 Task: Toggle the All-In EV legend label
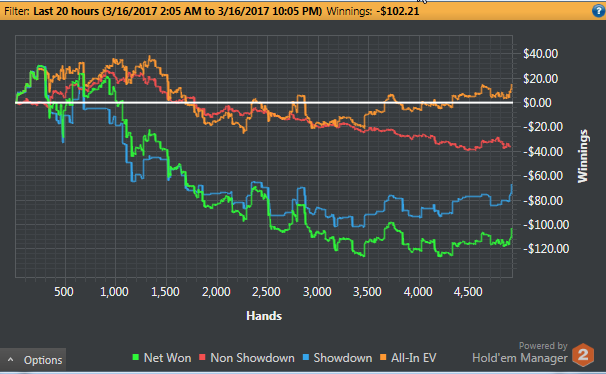click(x=414, y=358)
